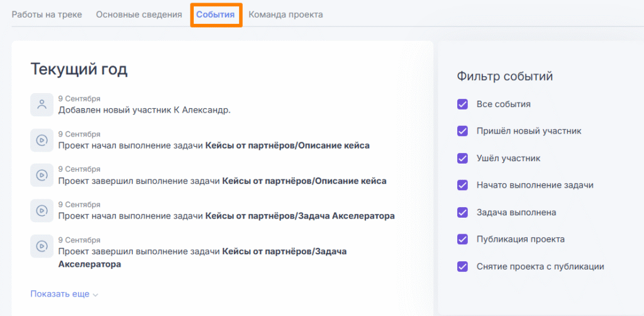The width and height of the screenshot is (644, 316).
Task: Click the user icon beside the new participant event
Action: [42, 105]
